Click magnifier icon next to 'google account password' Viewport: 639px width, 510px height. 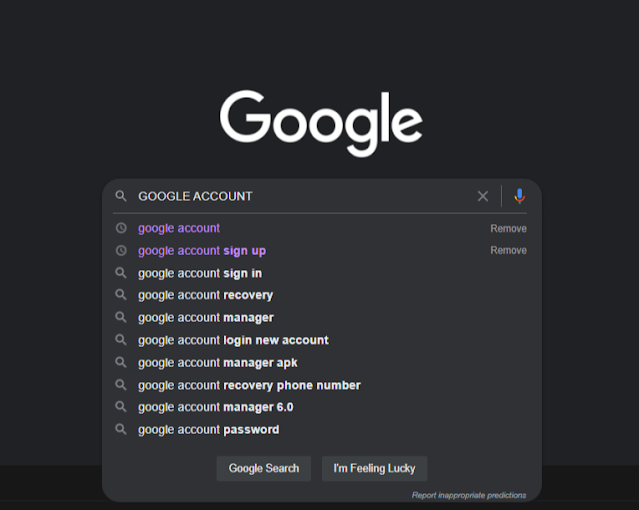pyautogui.click(x=121, y=429)
